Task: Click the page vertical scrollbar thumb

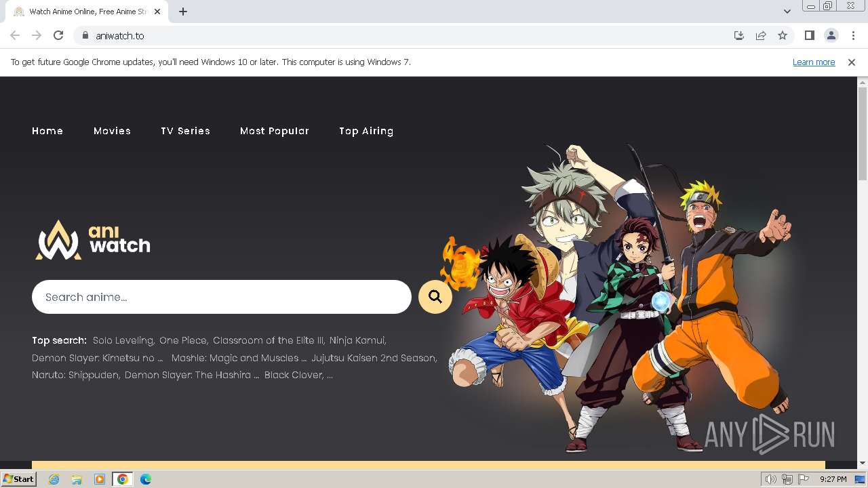Action: tap(863, 133)
